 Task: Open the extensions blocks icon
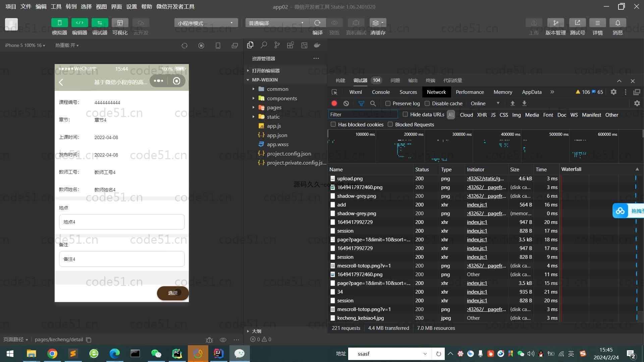[290, 45]
